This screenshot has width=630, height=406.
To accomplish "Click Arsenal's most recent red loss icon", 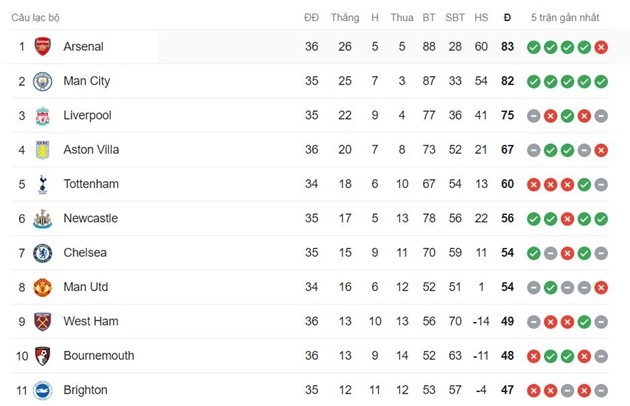I will coord(601,47).
